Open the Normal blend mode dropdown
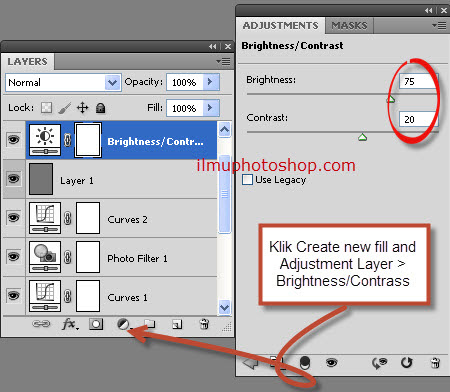This screenshot has width=450, height=392. click(x=63, y=82)
